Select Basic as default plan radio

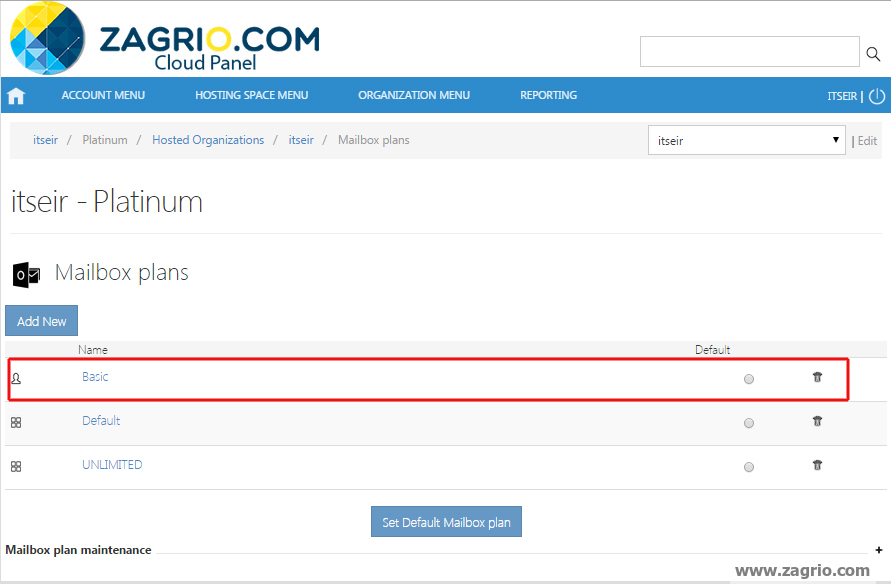[749, 379]
